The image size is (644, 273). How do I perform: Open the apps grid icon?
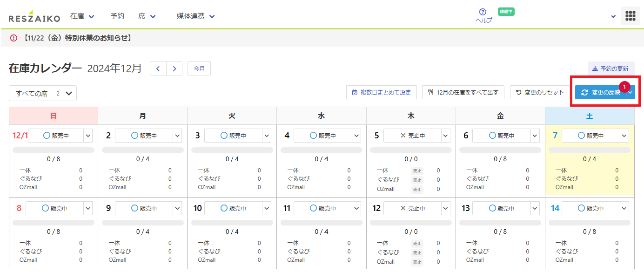[x=630, y=16]
